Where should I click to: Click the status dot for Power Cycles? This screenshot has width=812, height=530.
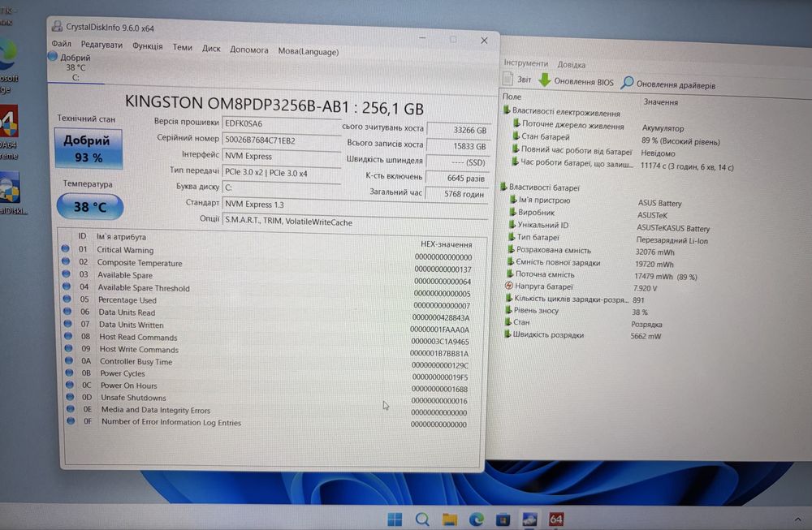69,373
